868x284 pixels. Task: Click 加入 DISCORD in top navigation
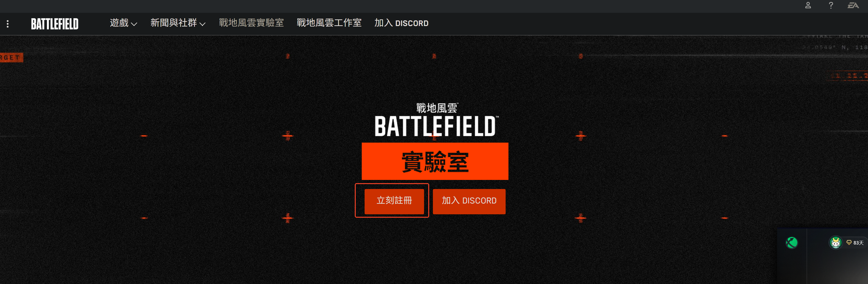(x=401, y=23)
